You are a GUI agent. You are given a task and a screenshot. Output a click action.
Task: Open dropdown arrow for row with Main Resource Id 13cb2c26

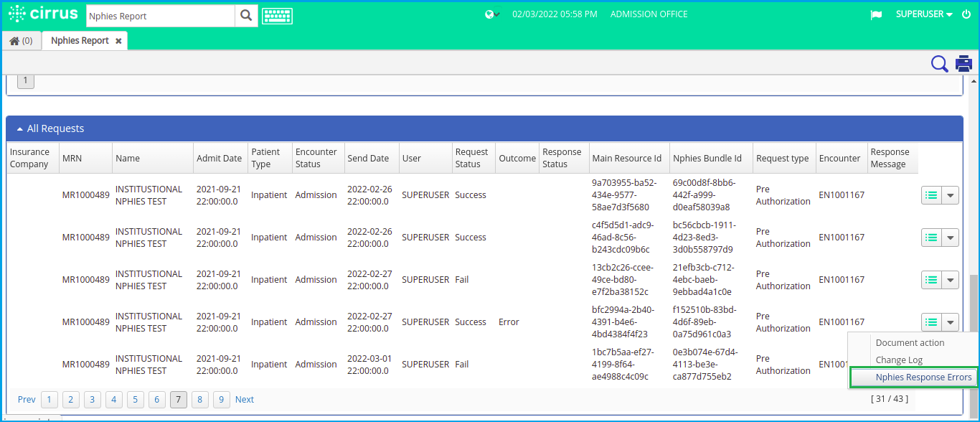(950, 280)
